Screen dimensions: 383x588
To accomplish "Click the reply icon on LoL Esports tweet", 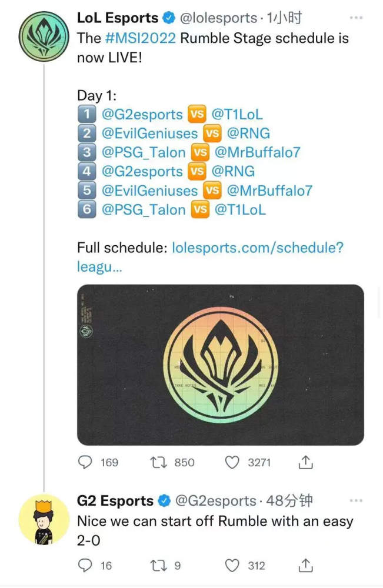I will pos(86,463).
